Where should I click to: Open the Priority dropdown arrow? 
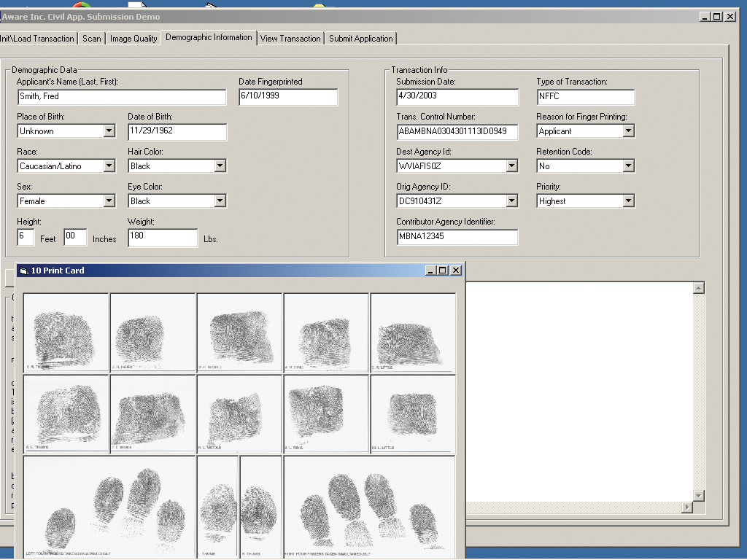coord(629,201)
